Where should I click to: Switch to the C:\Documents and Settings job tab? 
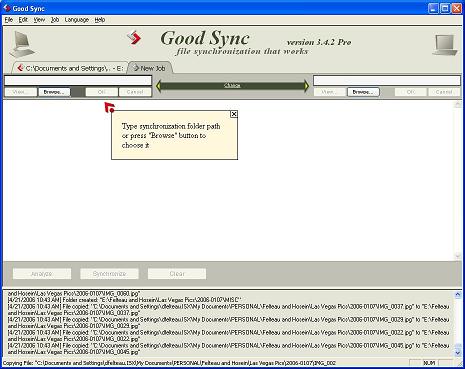pos(70,68)
